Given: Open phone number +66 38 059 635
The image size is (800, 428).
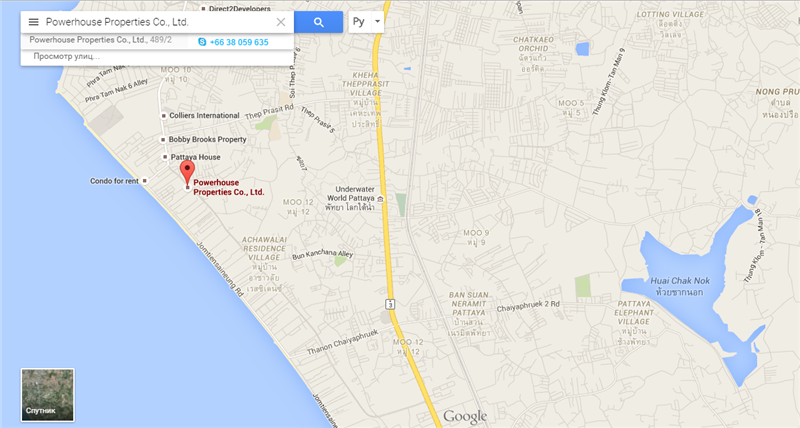Looking at the screenshot, I should pyautogui.click(x=239, y=42).
